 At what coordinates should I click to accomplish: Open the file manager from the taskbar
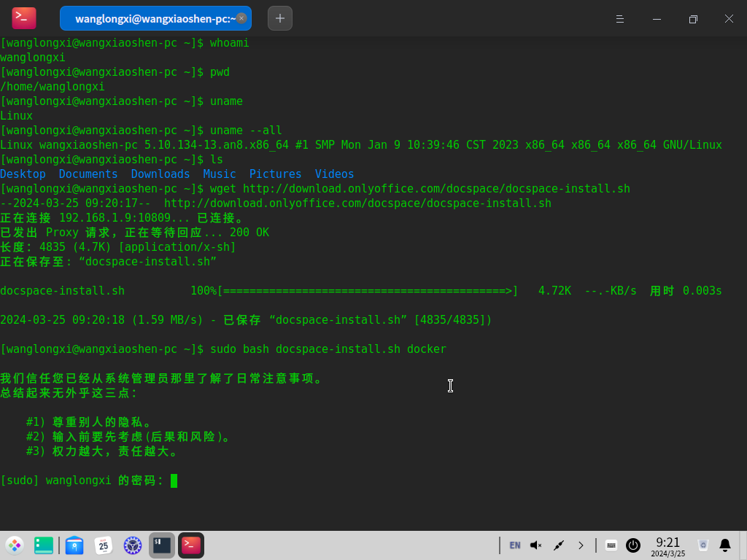(x=44, y=545)
